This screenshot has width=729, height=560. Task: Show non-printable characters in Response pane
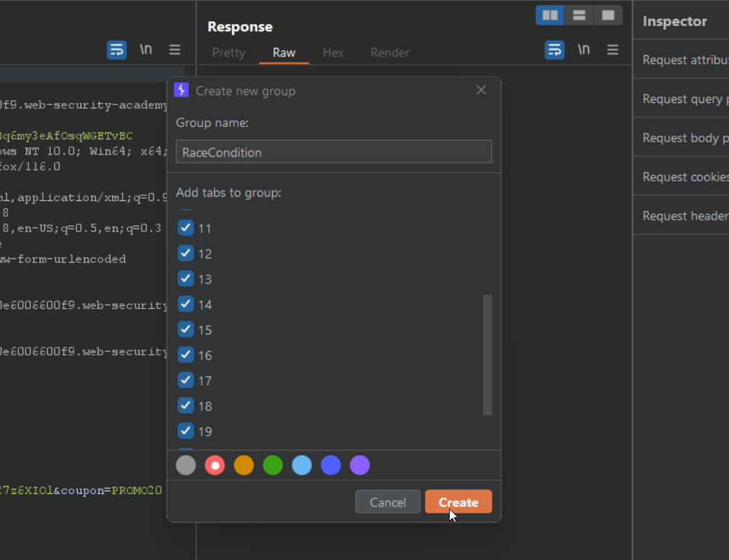tap(584, 50)
